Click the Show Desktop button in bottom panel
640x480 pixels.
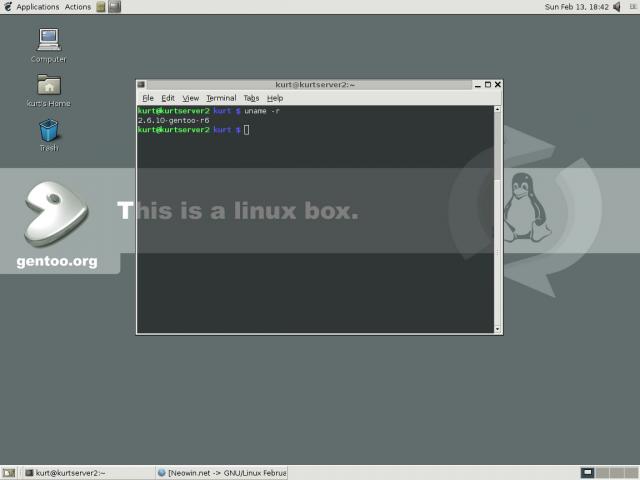(x=9, y=473)
